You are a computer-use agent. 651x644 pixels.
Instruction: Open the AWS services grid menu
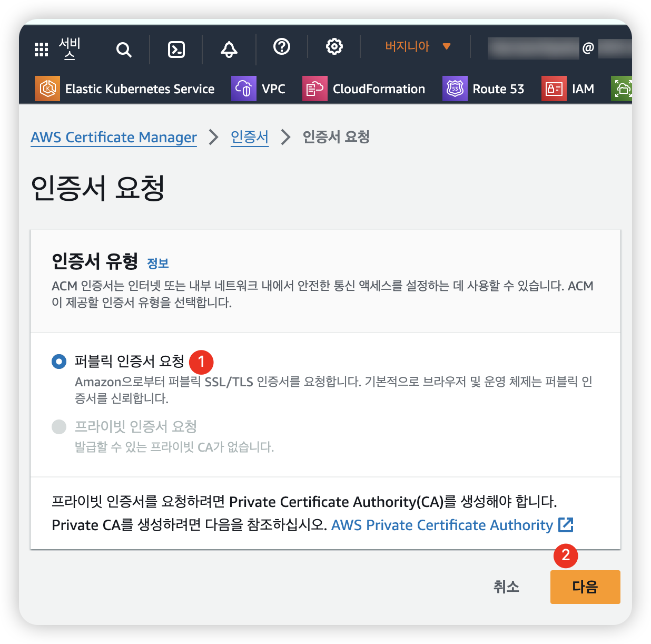[42, 49]
